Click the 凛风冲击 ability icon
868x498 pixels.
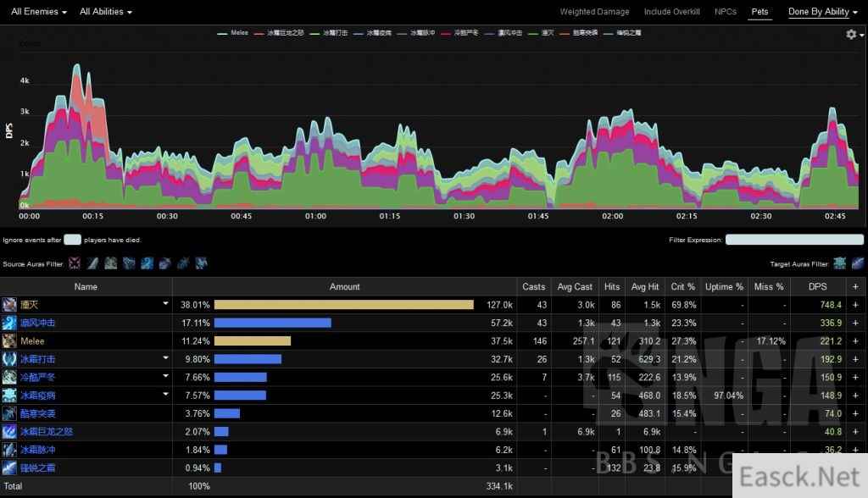pos(9,323)
